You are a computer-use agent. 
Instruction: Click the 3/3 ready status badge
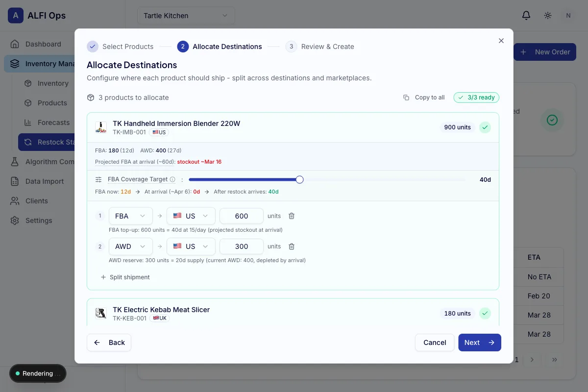[x=476, y=98]
